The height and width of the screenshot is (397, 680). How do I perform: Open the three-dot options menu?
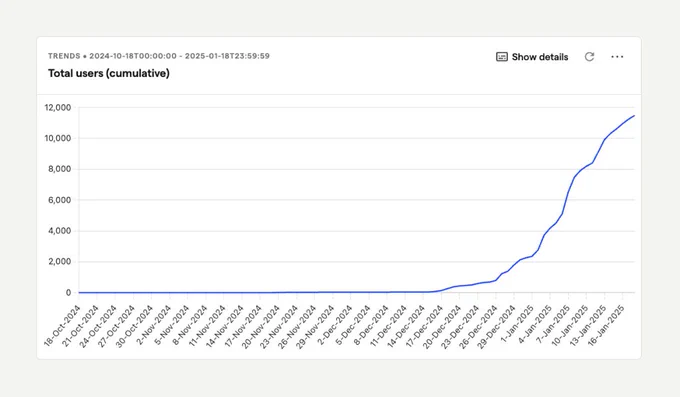(x=617, y=57)
